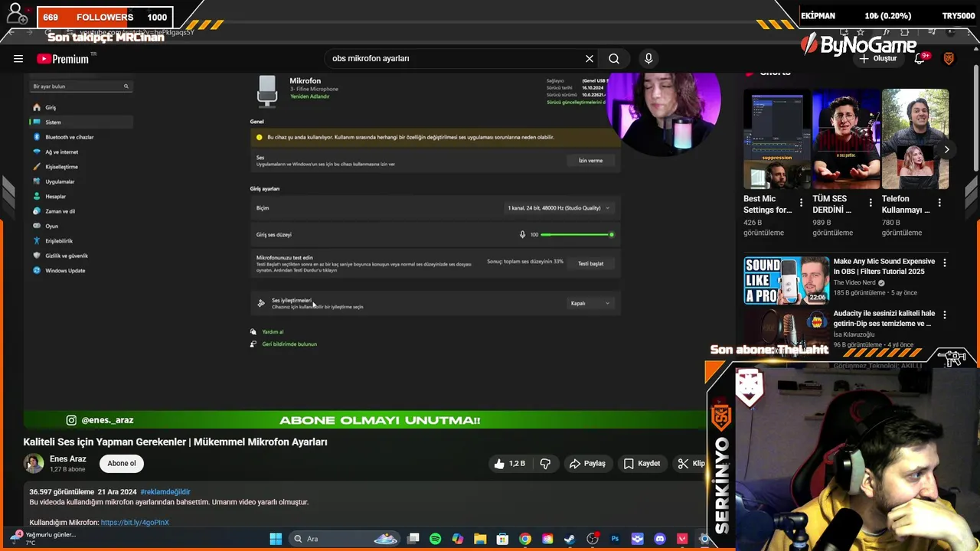Open options for Audacity ile sesinizi video
Viewport: 980px width, 551px height.
[x=945, y=315]
